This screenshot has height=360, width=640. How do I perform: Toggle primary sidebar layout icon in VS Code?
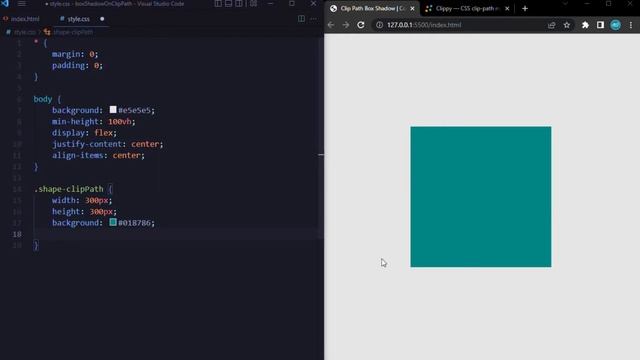(x=218, y=4)
